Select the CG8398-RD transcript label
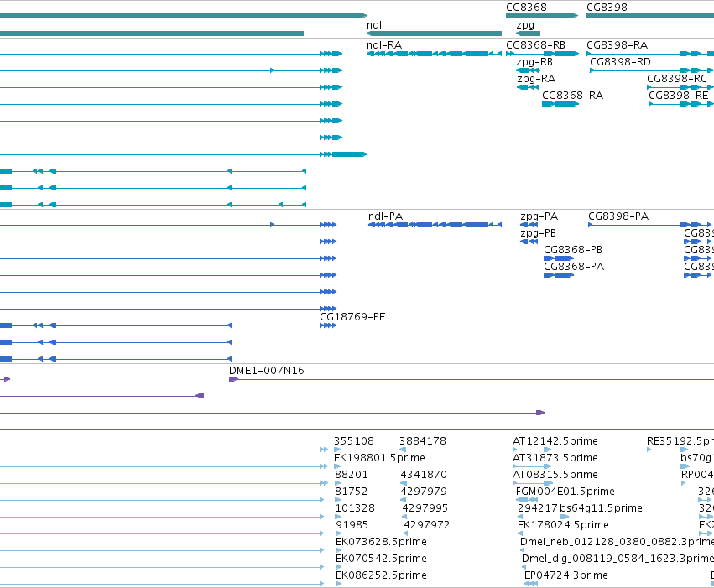The height and width of the screenshot is (588, 714). point(620,62)
